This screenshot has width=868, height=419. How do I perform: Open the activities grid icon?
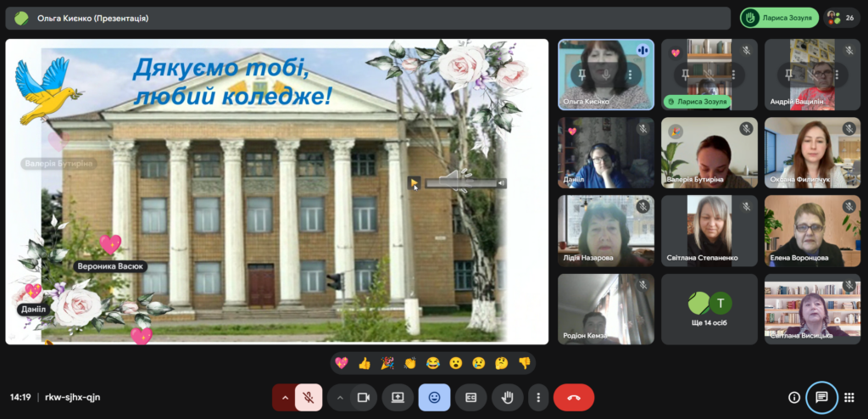pyautogui.click(x=849, y=397)
